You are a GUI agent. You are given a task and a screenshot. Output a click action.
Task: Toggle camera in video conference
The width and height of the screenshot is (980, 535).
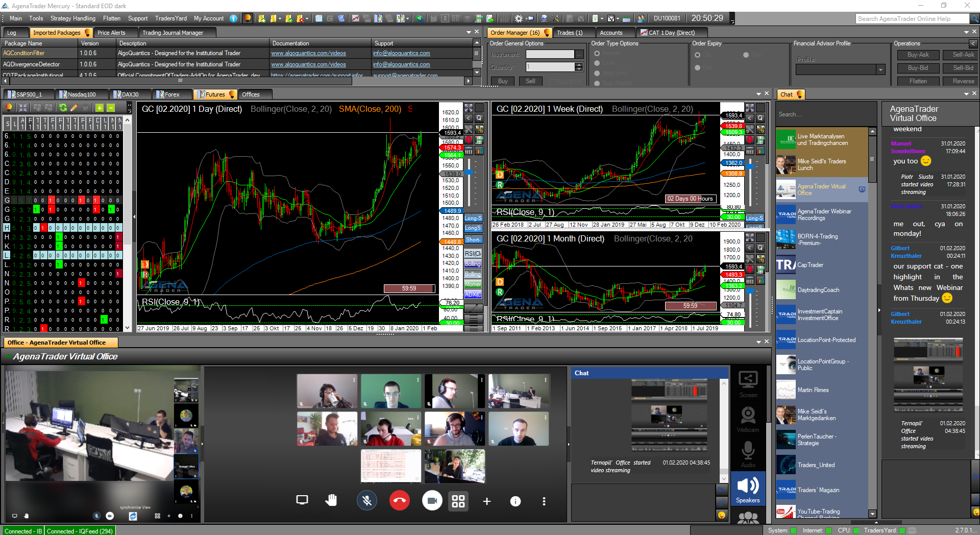(432, 501)
